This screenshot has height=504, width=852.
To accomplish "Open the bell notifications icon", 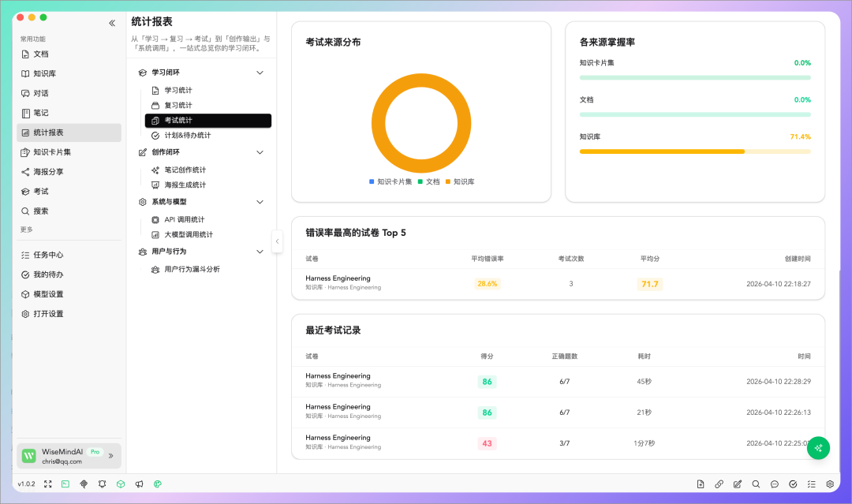I will click(102, 484).
